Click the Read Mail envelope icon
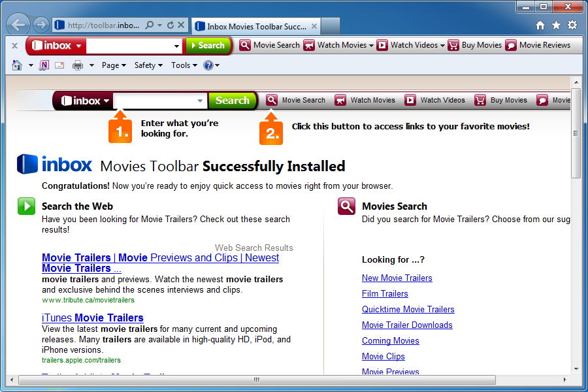588x392 pixels. tap(59, 65)
